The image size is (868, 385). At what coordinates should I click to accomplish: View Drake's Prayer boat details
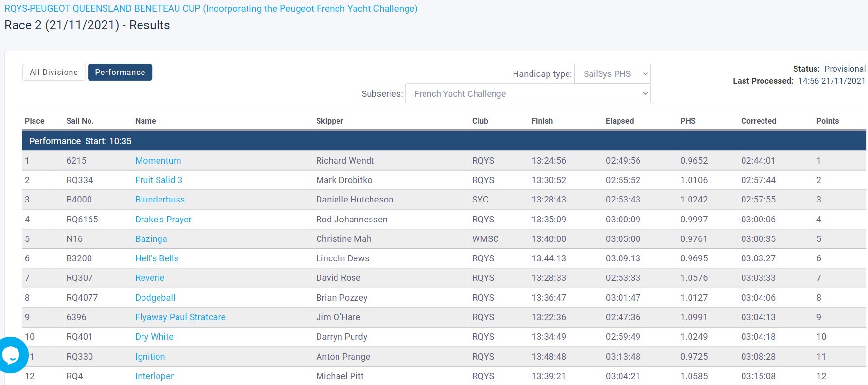coord(163,219)
